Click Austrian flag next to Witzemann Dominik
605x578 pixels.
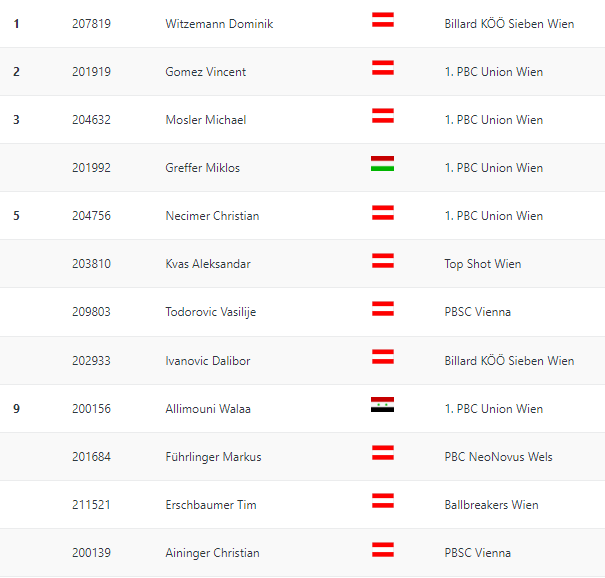pyautogui.click(x=383, y=20)
